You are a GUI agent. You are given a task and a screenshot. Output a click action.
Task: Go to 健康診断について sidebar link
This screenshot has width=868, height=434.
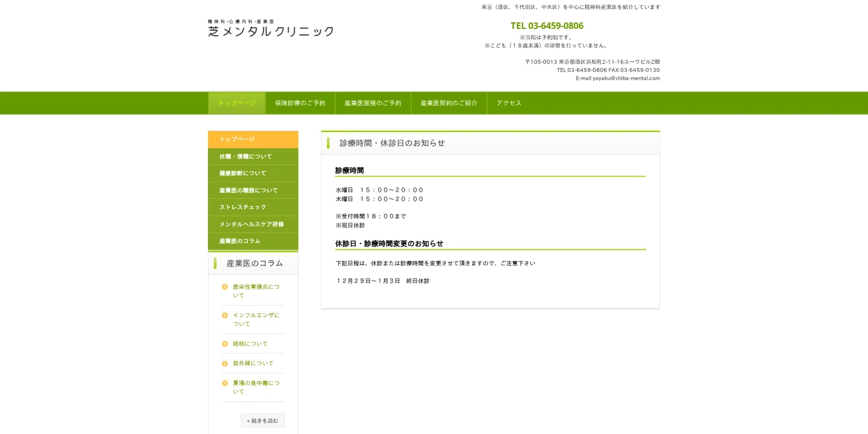pos(253,174)
